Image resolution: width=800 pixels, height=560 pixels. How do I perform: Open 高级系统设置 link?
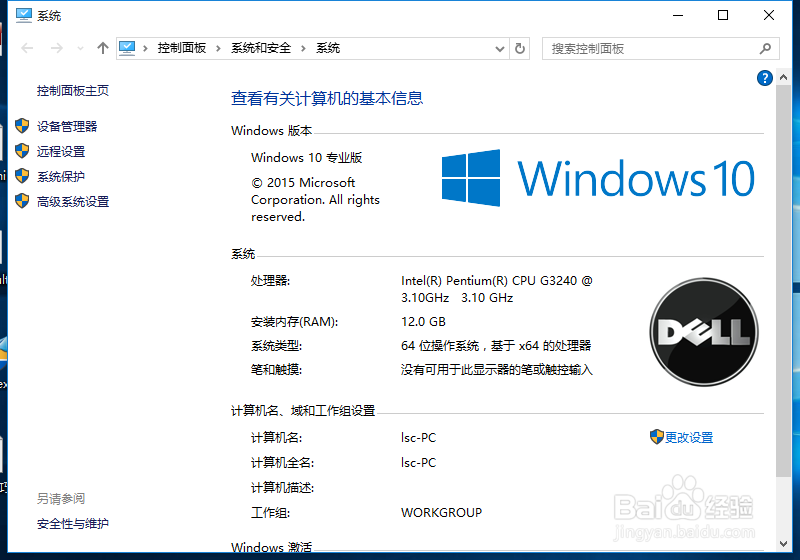[73, 201]
